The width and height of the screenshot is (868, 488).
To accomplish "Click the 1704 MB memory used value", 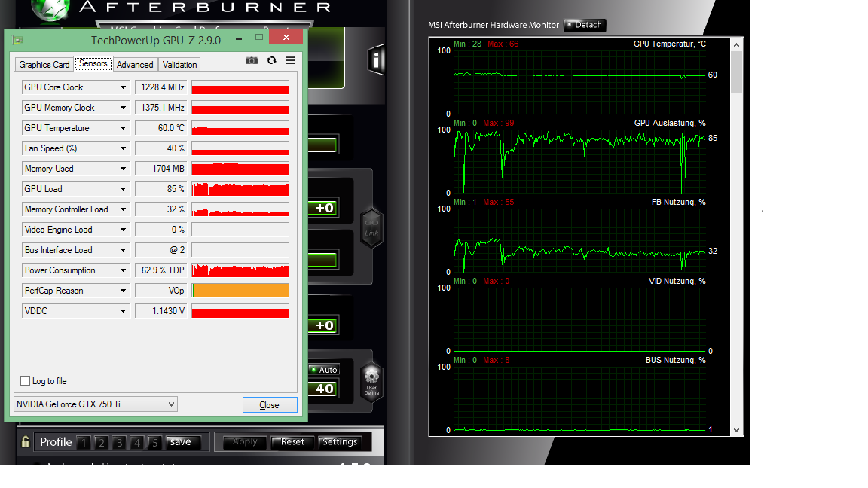I will pyautogui.click(x=161, y=169).
